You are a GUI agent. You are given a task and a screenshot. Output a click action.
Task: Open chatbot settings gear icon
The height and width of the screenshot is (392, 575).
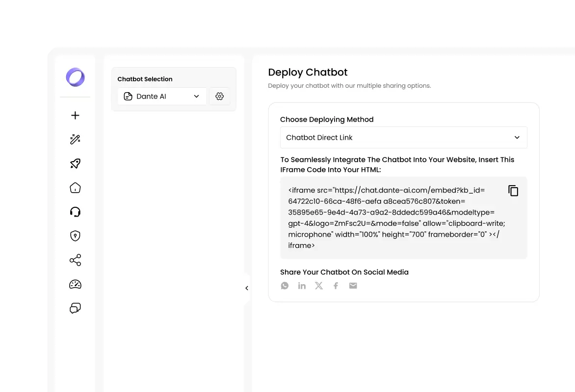[x=219, y=97]
